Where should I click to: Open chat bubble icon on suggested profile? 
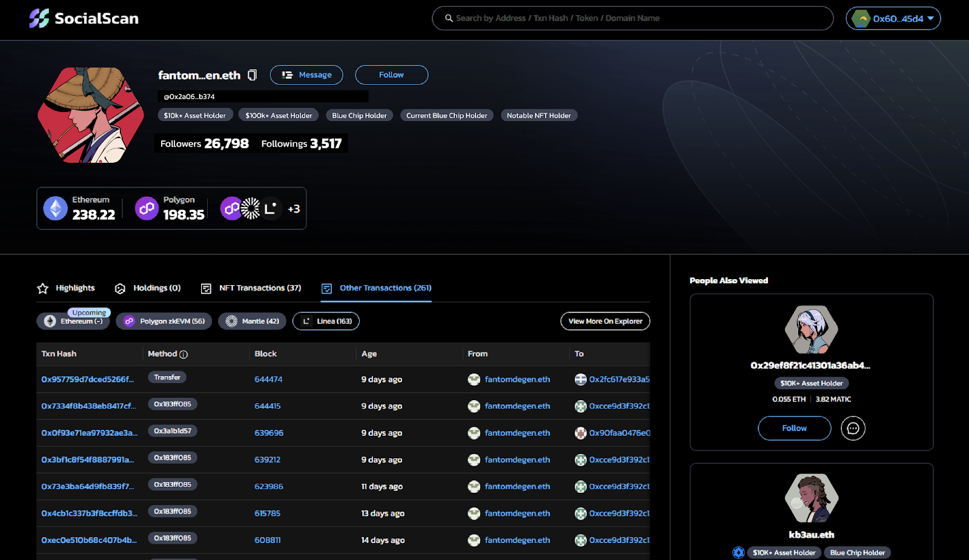point(853,429)
